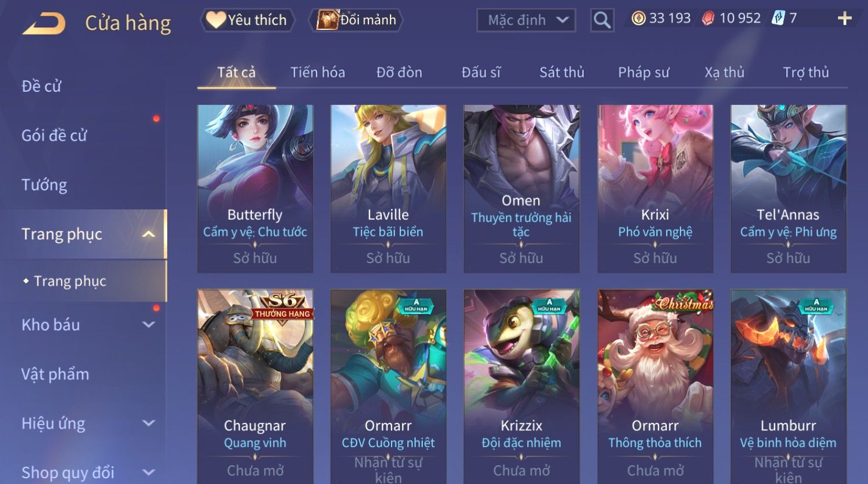Open Đổi mảnh shard exchange chest
The height and width of the screenshot is (484, 868).
(356, 20)
